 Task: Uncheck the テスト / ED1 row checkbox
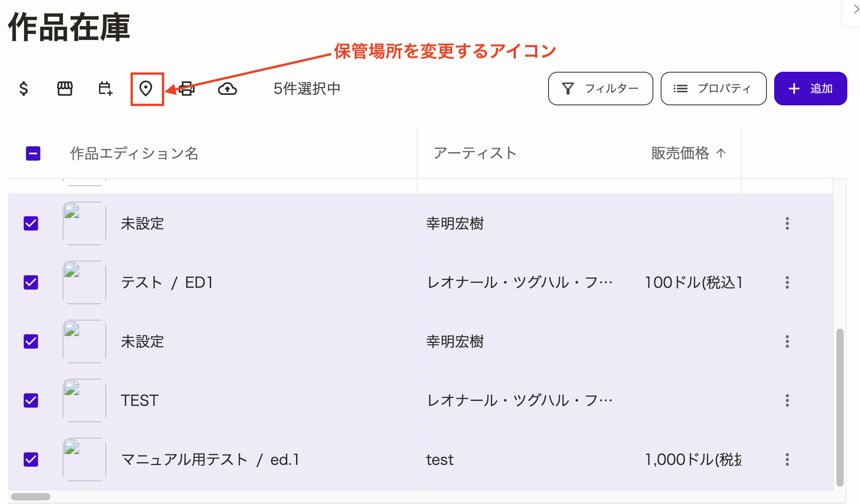(31, 282)
